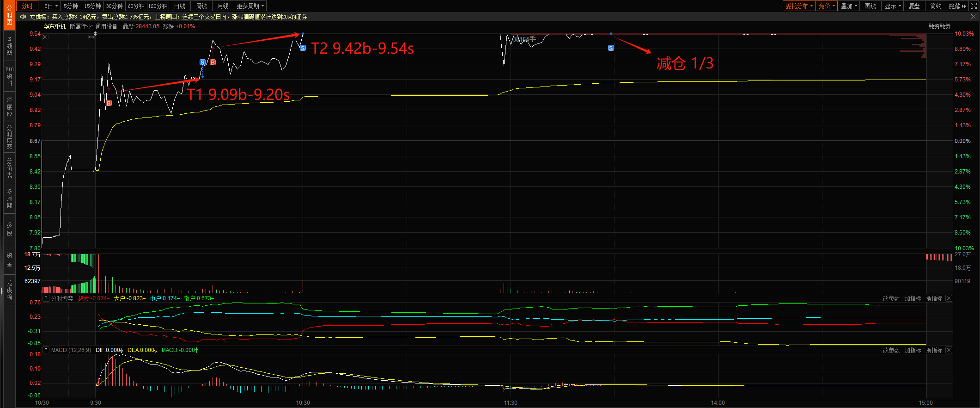Close the pre-market auction panel X box
The image size is (980, 408).
click(45, 37)
